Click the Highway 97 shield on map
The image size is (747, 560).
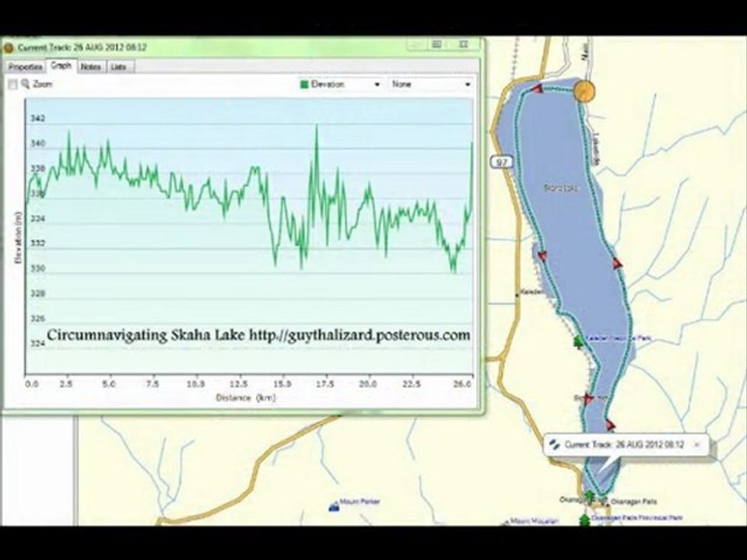[x=501, y=162]
